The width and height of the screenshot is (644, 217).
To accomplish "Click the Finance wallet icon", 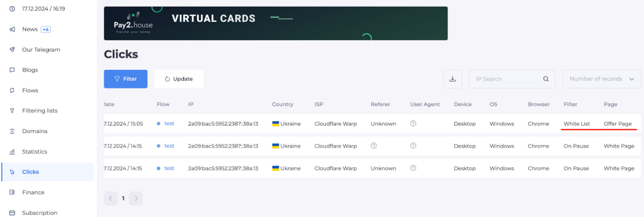I will click(x=12, y=192).
